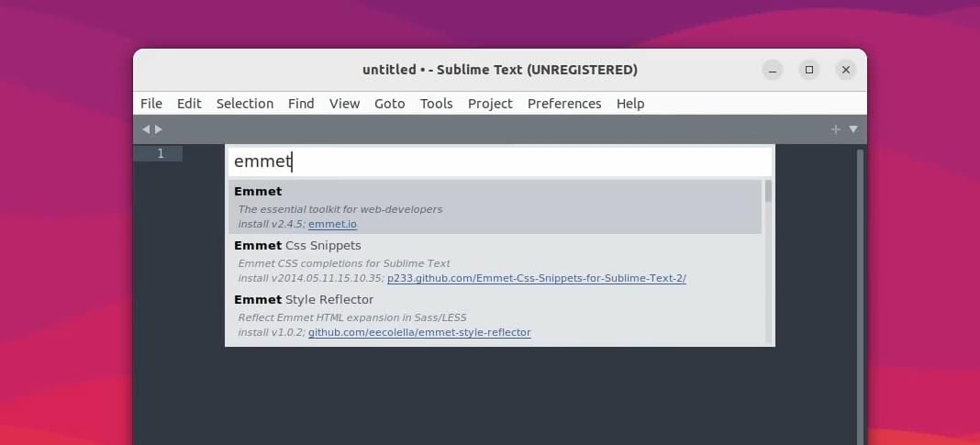Go to previous tab with left arrow

(146, 129)
